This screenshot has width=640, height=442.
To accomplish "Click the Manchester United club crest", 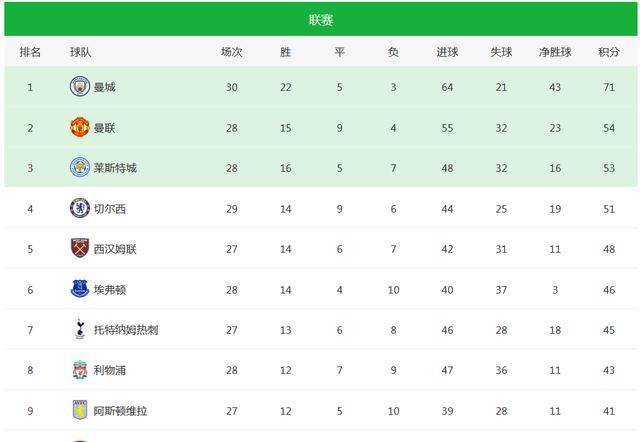I will [x=80, y=127].
